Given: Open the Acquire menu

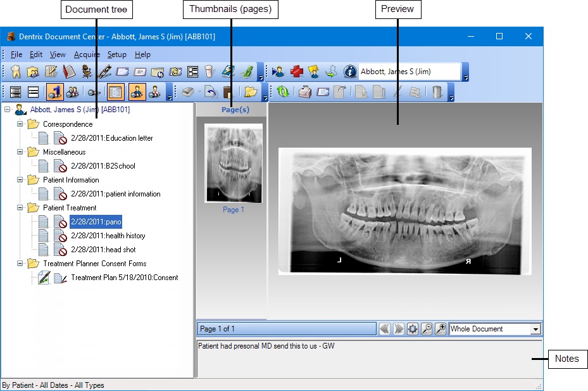Looking at the screenshot, I should click(87, 54).
